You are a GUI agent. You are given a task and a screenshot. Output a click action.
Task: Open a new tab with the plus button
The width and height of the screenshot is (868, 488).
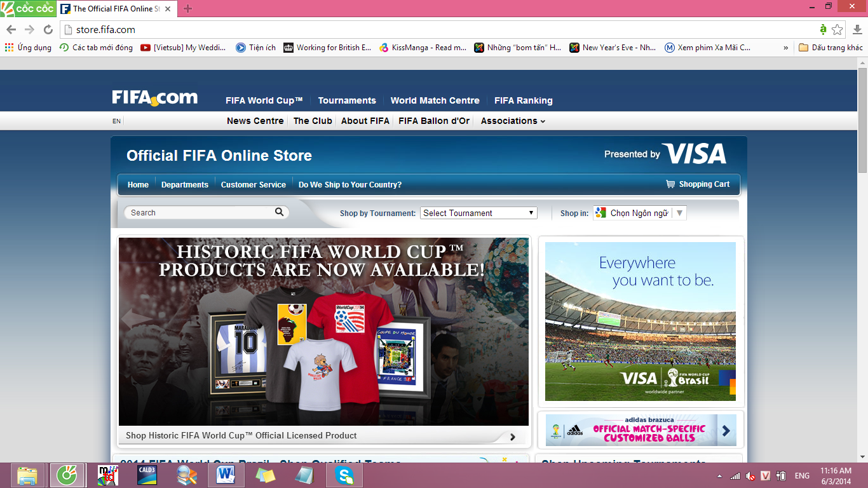tap(187, 9)
